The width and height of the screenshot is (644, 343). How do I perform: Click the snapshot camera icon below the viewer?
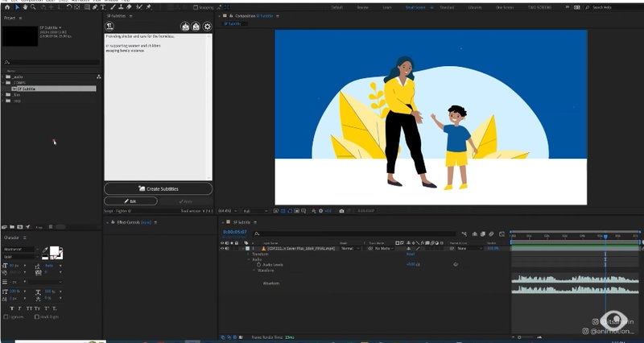click(x=342, y=211)
